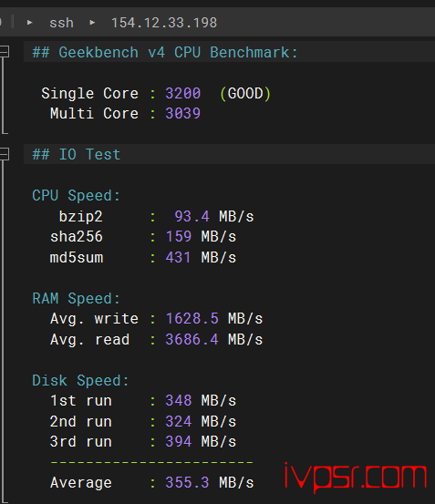
Task: Collapse the IO Test section fold toggle
Action: click(4, 154)
